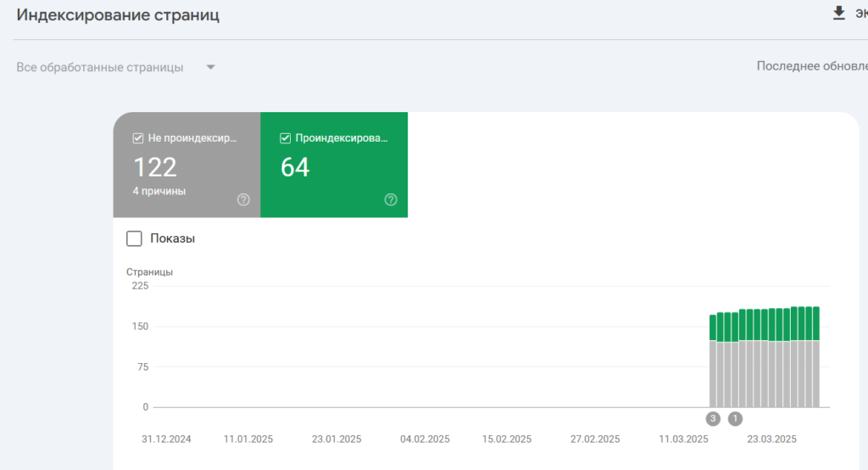
Task: Click chart annotation marker numbered 3
Action: click(x=713, y=418)
